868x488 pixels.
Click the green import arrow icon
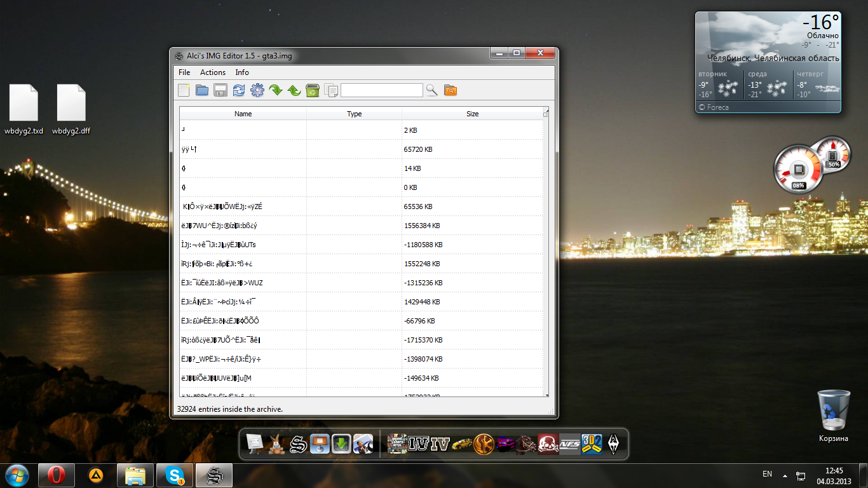[276, 90]
